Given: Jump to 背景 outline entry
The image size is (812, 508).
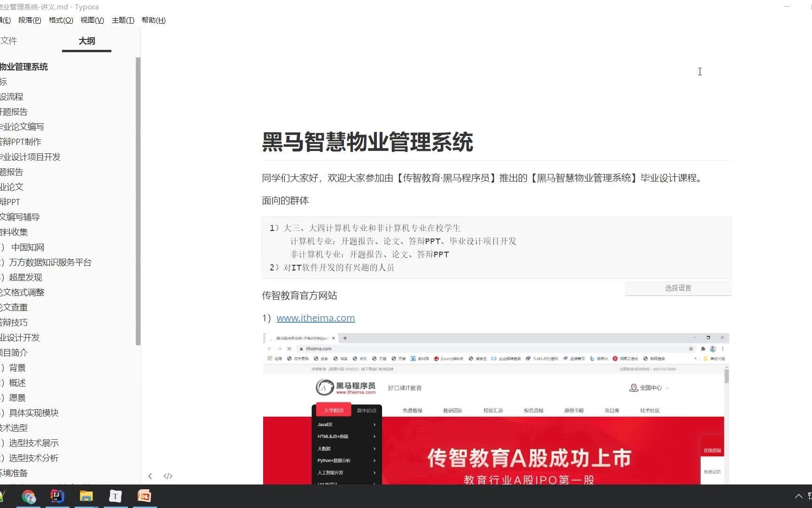Looking at the screenshot, I should click(17, 368).
